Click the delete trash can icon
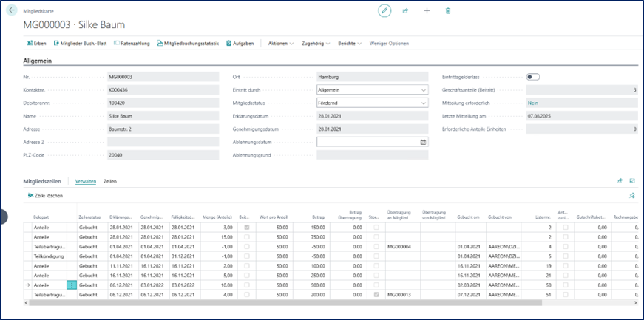644x320 pixels. click(x=448, y=10)
